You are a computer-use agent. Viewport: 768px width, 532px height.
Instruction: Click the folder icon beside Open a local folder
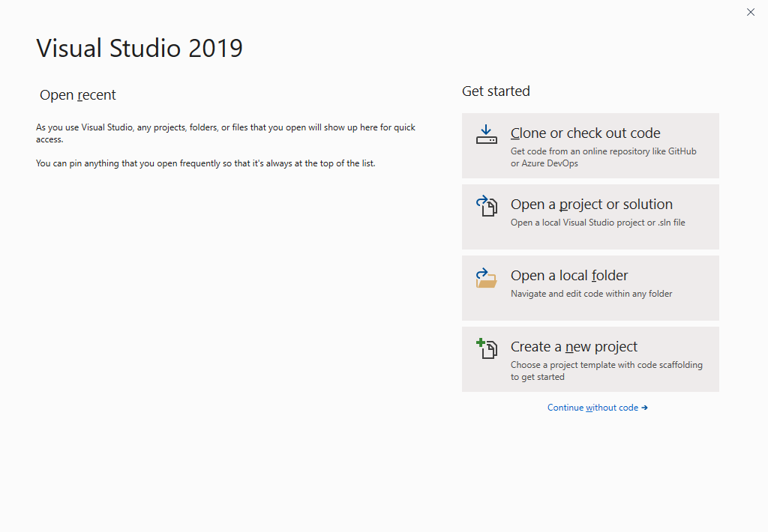(486, 278)
